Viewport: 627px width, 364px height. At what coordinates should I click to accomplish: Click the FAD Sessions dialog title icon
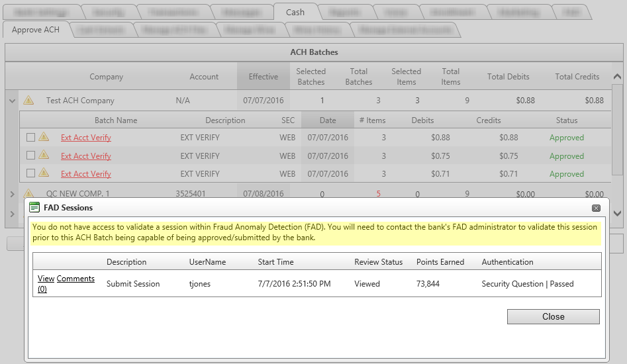point(35,208)
